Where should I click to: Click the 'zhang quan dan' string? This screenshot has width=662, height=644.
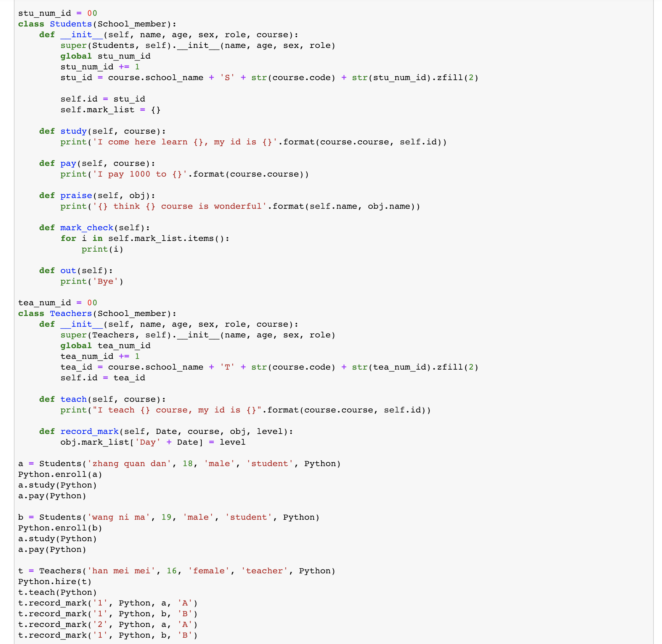click(129, 464)
